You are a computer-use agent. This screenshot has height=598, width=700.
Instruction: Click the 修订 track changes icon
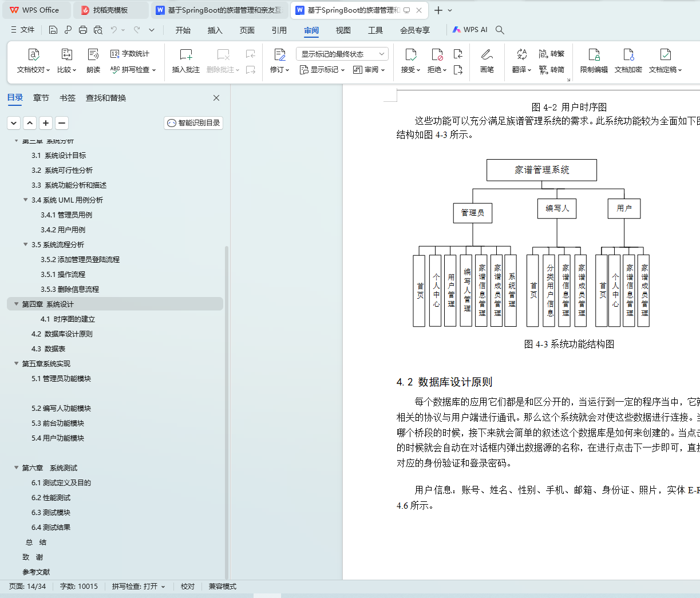pos(279,54)
